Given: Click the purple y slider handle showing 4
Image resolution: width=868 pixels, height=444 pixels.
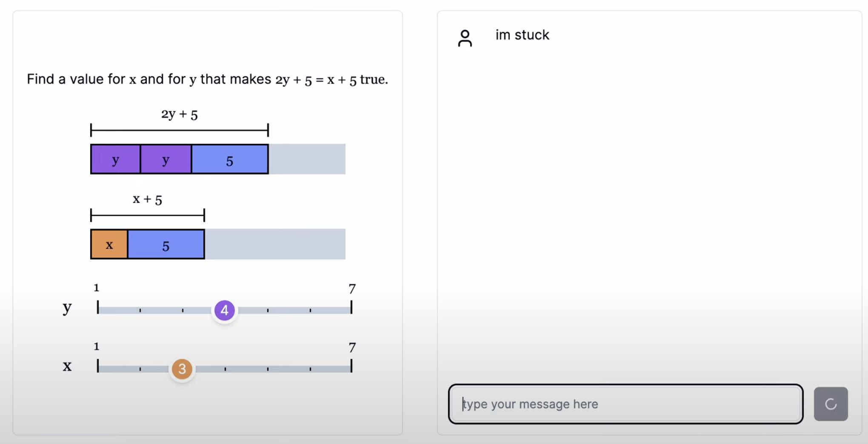Looking at the screenshot, I should 225,310.
